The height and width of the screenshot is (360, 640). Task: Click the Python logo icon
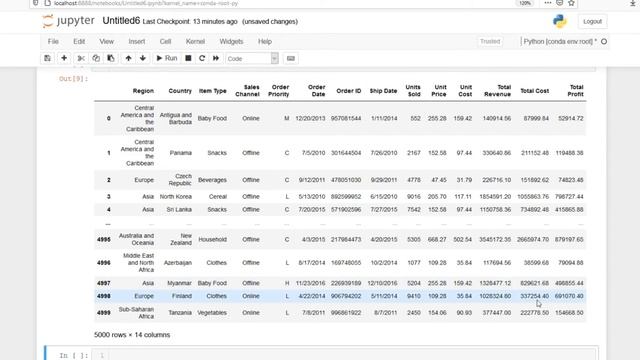pyautogui.click(x=560, y=21)
